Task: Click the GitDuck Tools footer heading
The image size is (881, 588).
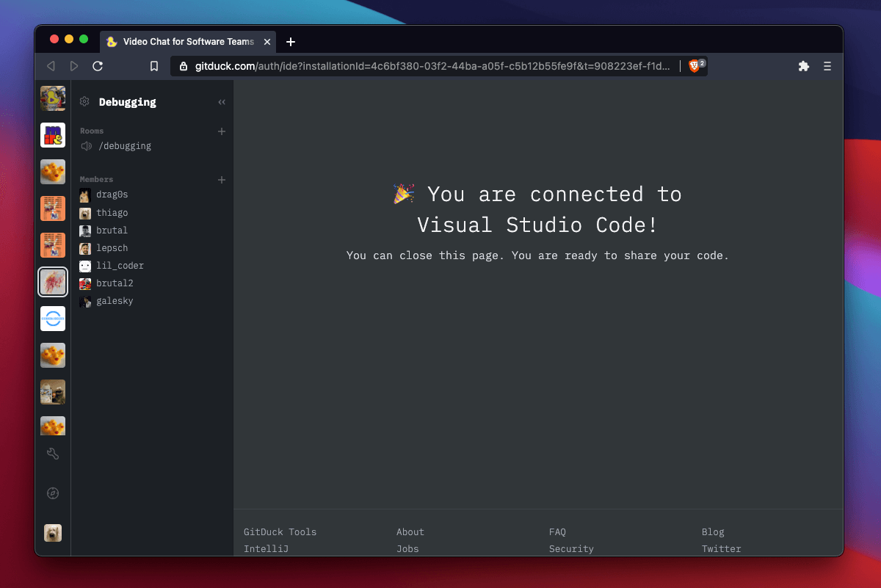Action: (x=280, y=532)
